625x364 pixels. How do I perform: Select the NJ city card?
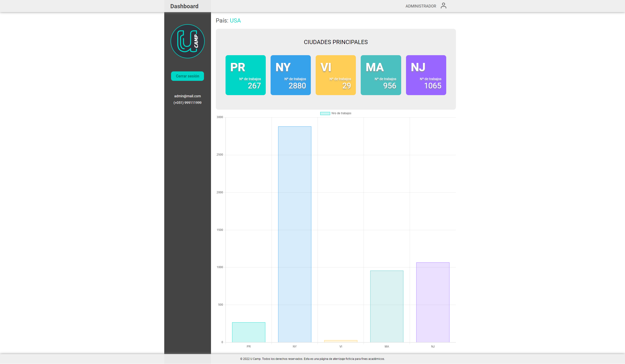click(x=426, y=75)
